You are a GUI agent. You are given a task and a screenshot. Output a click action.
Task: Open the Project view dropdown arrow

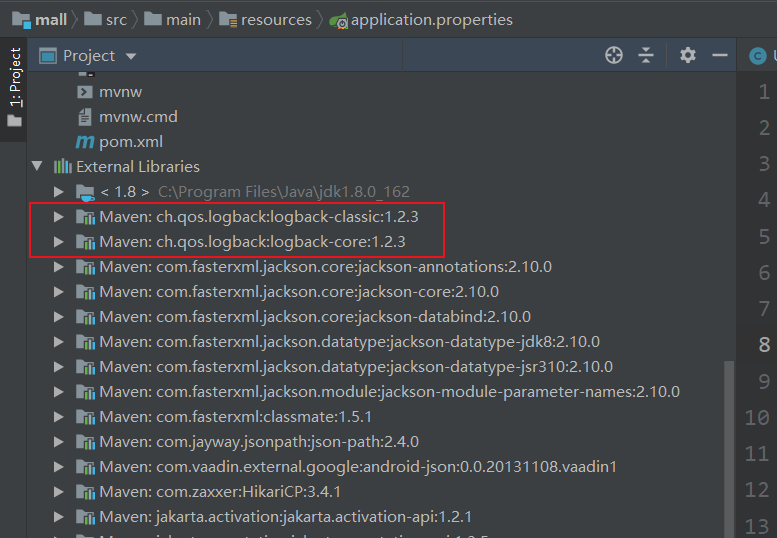point(131,56)
